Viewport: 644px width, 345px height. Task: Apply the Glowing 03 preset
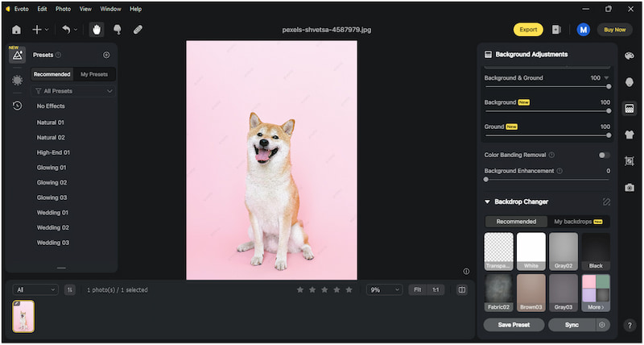[x=52, y=197]
